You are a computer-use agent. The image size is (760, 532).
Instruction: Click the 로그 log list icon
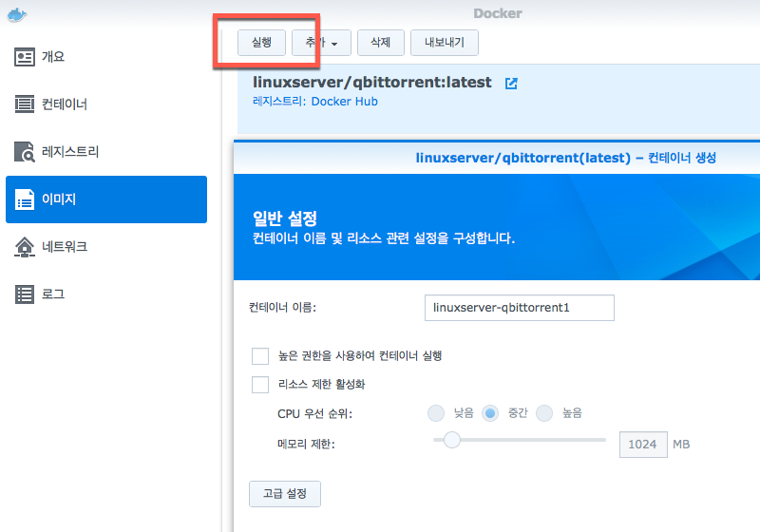point(25,294)
